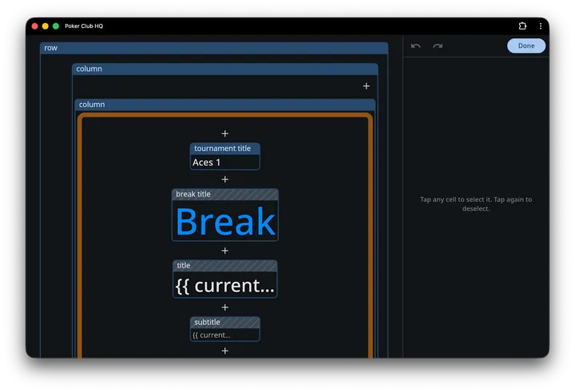Screen dimensions: 575x392
Task: Close the Poker Club HQ window
Action: (x=35, y=26)
